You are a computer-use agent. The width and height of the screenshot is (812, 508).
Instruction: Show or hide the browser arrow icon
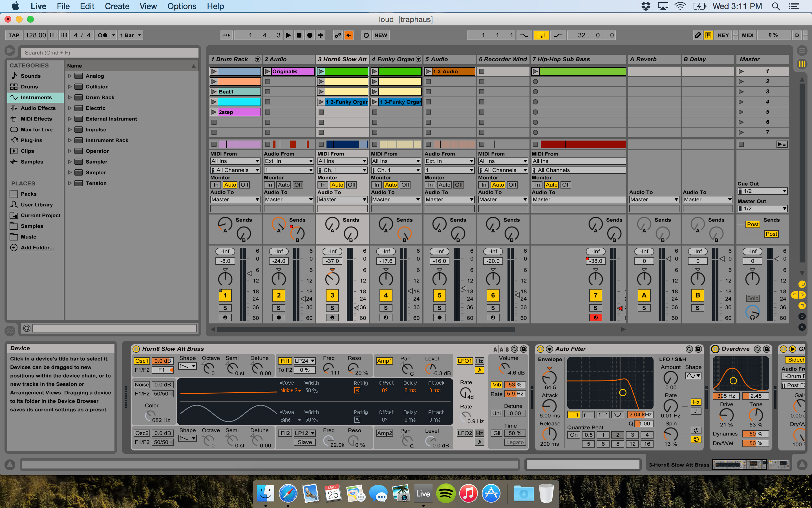[x=10, y=51]
